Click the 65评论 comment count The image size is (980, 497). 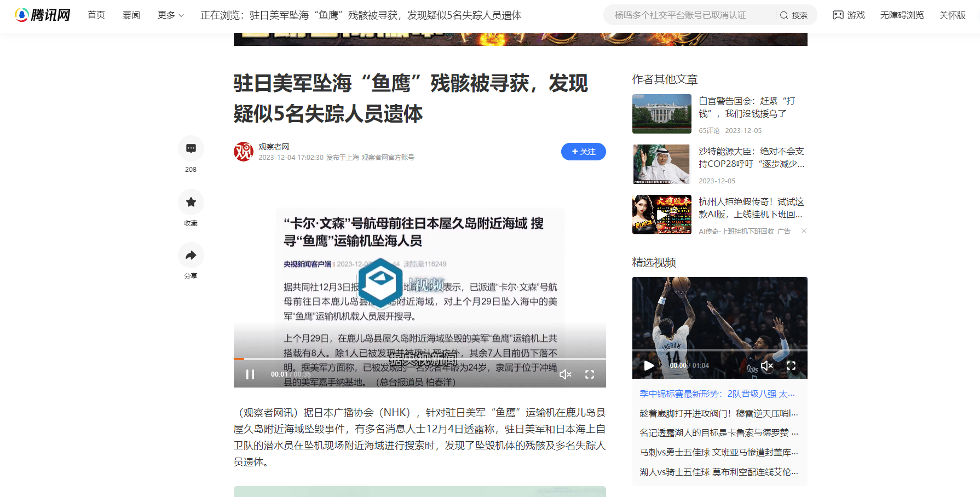710,131
